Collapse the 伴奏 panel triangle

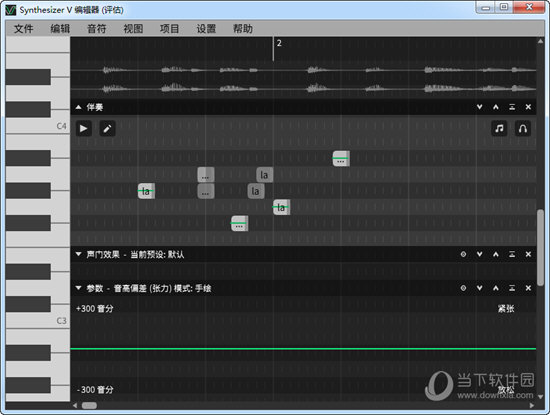pyautogui.click(x=79, y=107)
